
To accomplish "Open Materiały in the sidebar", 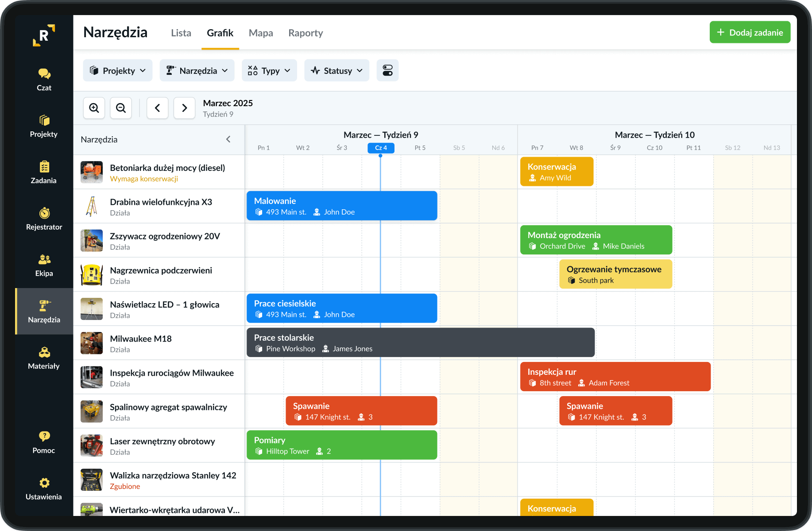I will (44, 358).
